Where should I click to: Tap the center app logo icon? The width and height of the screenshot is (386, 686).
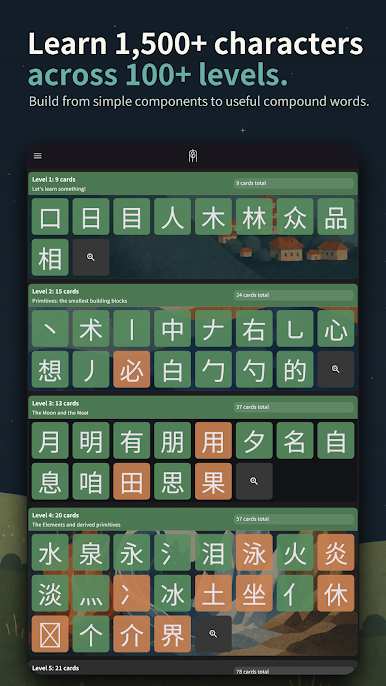tap(193, 156)
